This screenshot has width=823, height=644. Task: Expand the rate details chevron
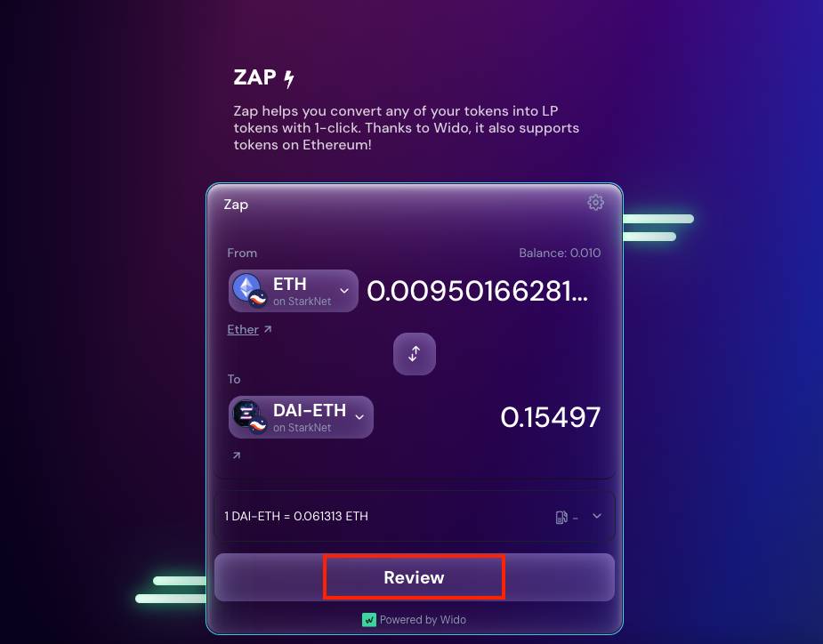pos(597,516)
